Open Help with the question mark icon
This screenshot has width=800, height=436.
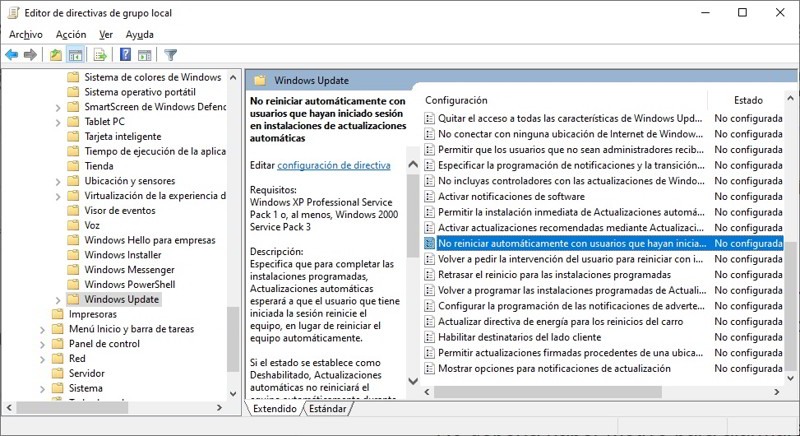click(126, 55)
